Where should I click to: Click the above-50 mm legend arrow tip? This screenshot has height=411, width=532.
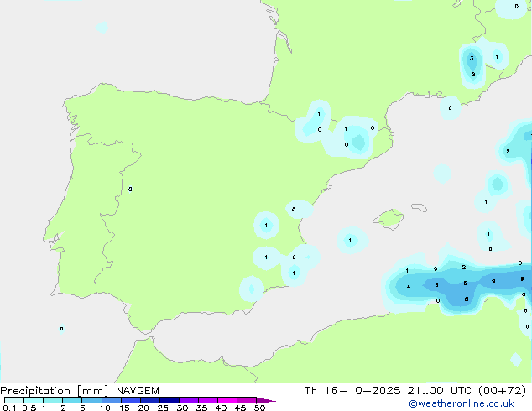[x=266, y=400]
